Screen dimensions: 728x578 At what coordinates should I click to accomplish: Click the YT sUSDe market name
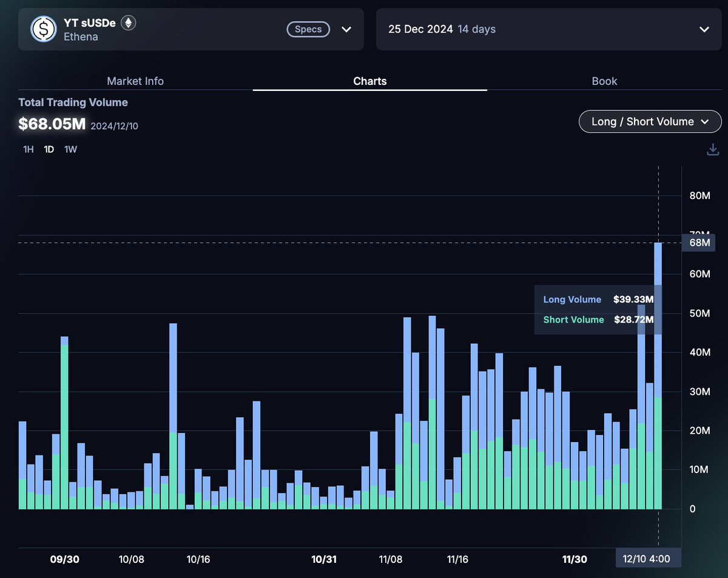pos(90,23)
